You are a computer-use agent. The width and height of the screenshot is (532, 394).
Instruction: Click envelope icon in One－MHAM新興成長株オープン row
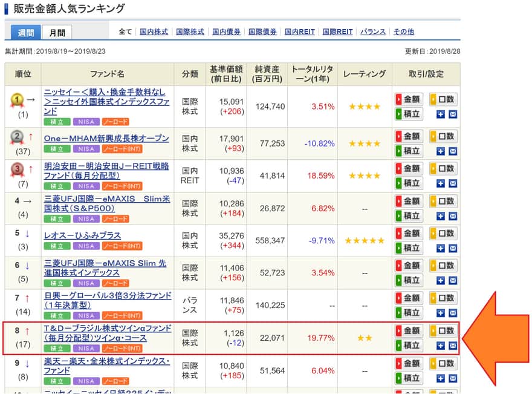tap(453, 151)
